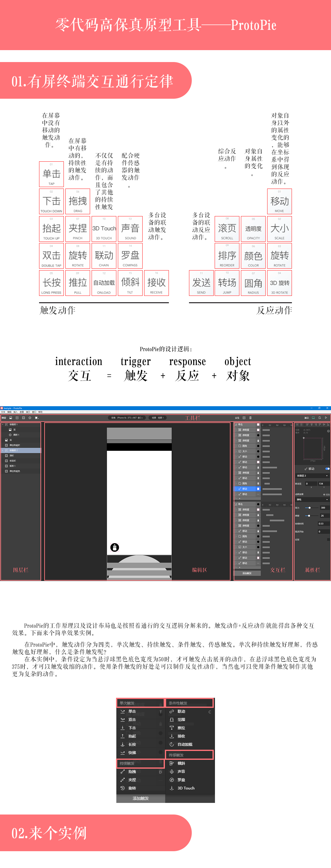Image resolution: width=331 pixels, height=868 pixels.
Task: Select 旋转 under 持续触发 in trigger menu
Action: [132, 788]
